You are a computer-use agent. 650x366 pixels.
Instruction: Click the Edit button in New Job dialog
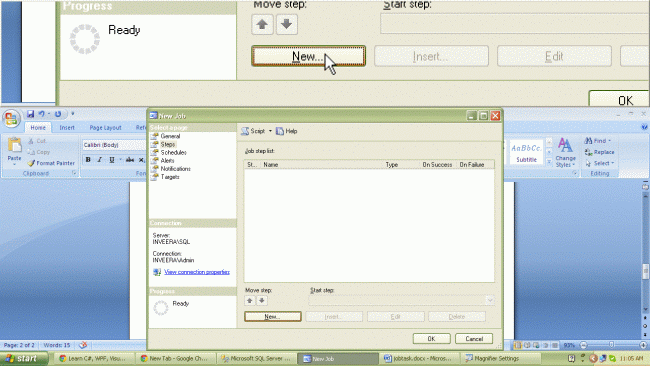[x=395, y=317]
